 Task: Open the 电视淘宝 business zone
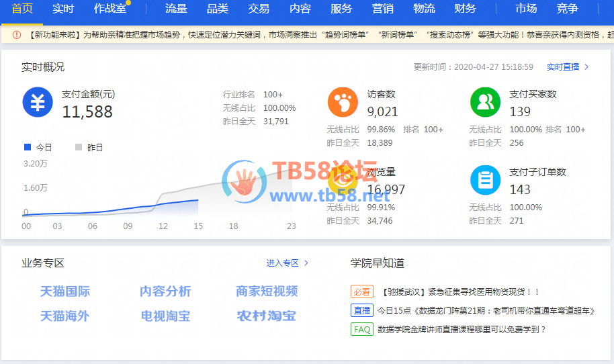click(165, 316)
